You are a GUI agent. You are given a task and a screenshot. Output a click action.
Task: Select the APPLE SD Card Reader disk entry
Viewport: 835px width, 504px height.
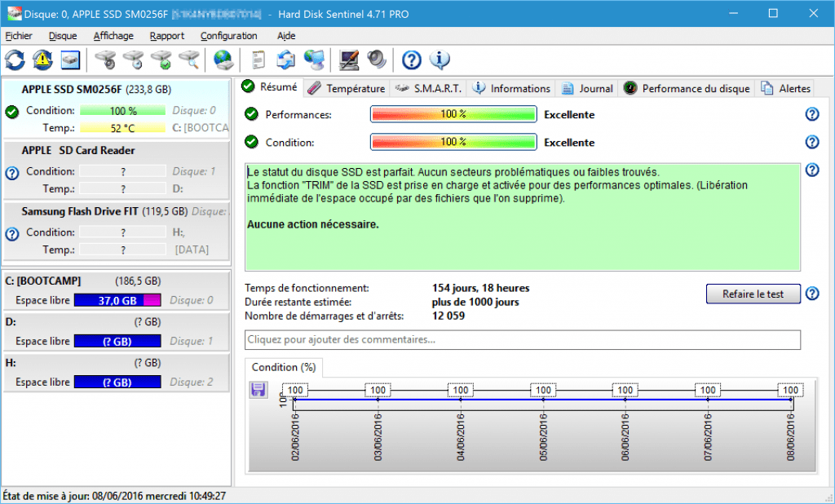click(x=117, y=170)
